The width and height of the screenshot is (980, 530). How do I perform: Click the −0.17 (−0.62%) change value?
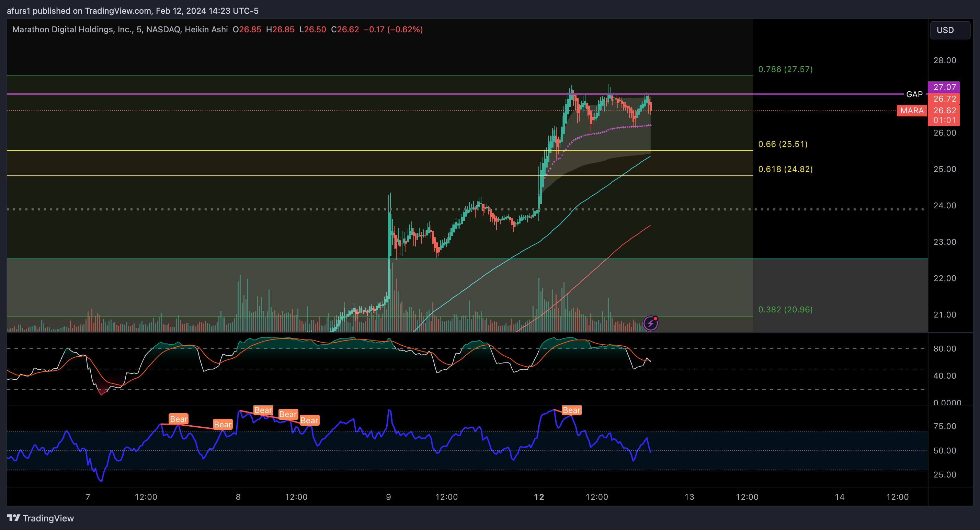point(394,30)
